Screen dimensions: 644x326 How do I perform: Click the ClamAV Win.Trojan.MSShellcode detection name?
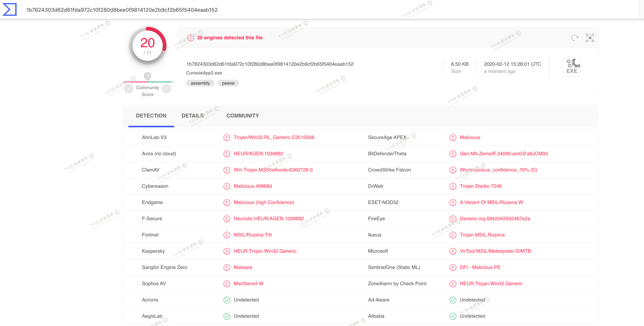[x=273, y=170]
